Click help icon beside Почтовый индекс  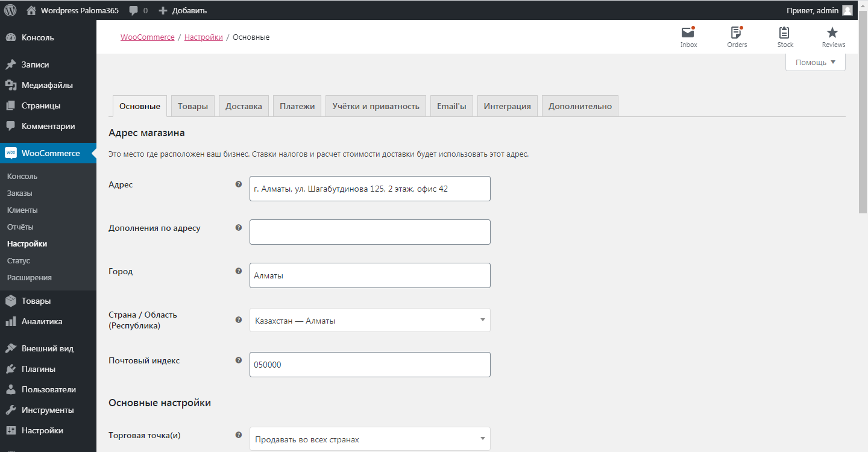(x=239, y=360)
